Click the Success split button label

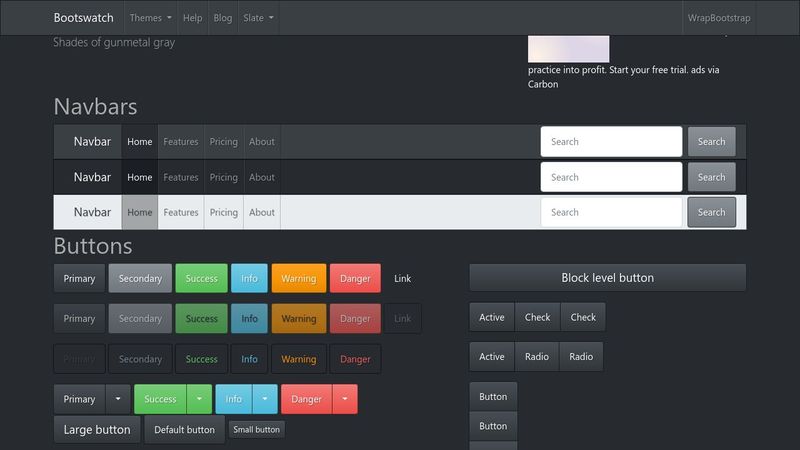click(160, 399)
